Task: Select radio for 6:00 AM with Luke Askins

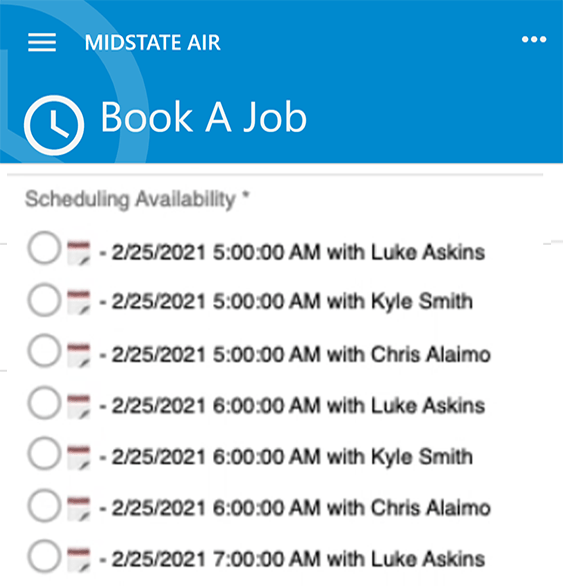Action: point(44,403)
